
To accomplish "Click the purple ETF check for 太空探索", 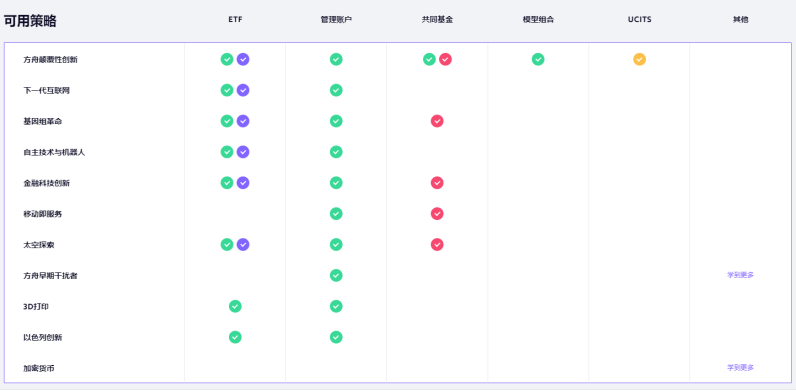I will click(243, 245).
